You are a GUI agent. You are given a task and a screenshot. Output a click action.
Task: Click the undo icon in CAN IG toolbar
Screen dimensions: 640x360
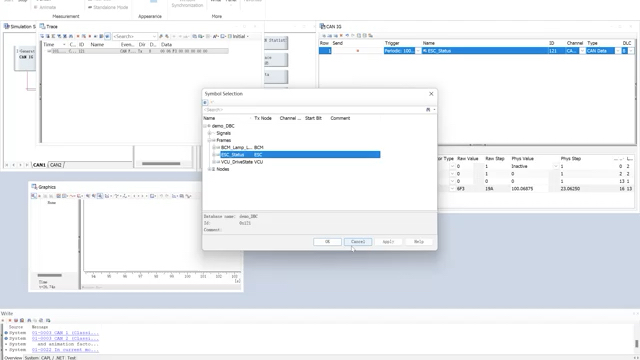pos(347,36)
